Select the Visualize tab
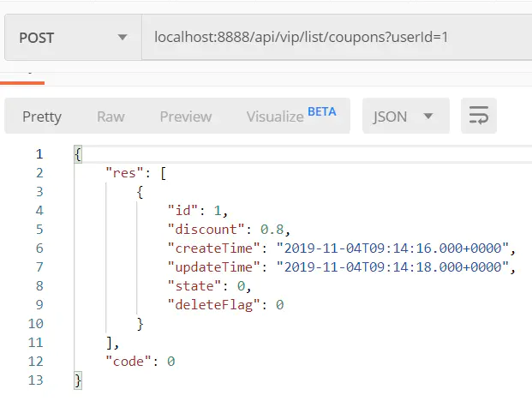Image resolution: width=532 pixels, height=401 pixels. 275,117
